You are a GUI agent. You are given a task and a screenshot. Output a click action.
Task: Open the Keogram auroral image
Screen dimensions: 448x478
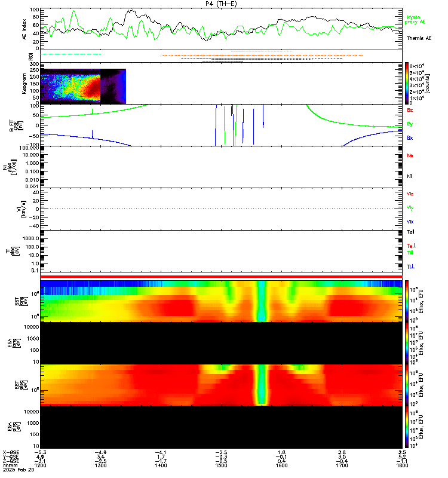[x=83, y=86]
